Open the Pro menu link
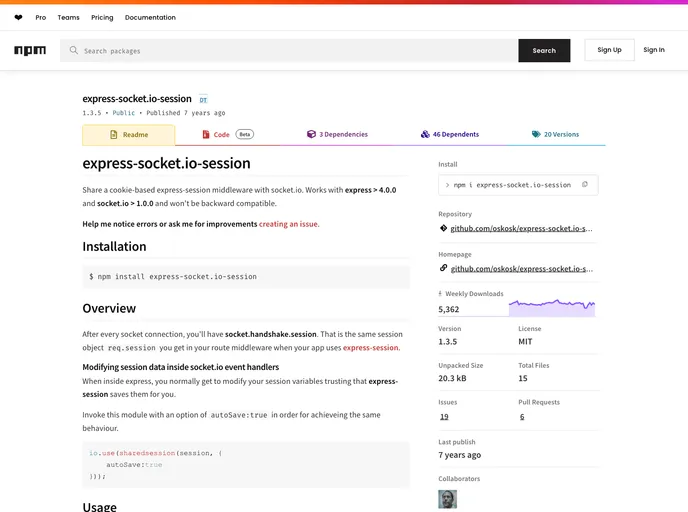This screenshot has width=688, height=512. [40, 18]
